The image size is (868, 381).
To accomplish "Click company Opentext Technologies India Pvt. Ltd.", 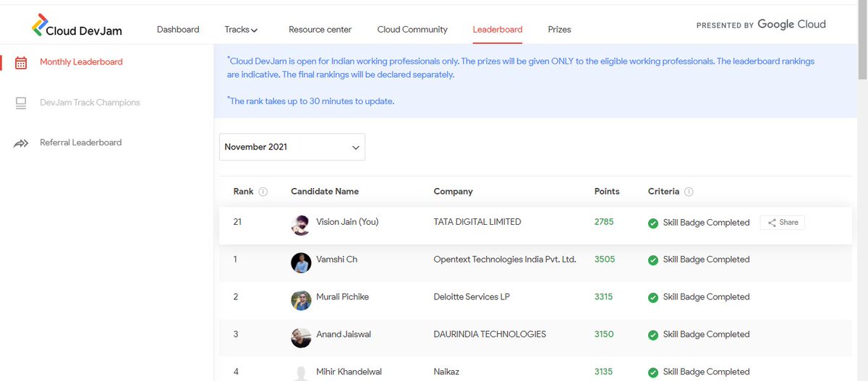I will [x=505, y=260].
